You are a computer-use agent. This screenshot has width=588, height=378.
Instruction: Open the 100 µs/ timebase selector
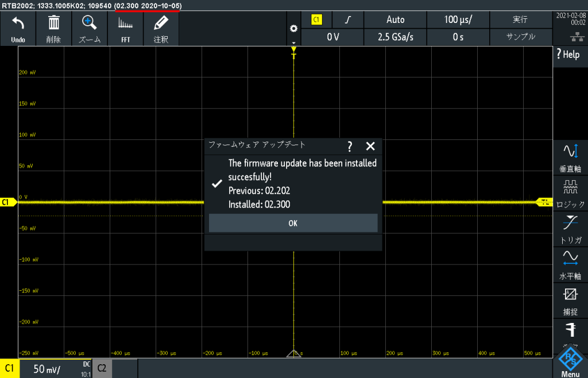click(458, 20)
